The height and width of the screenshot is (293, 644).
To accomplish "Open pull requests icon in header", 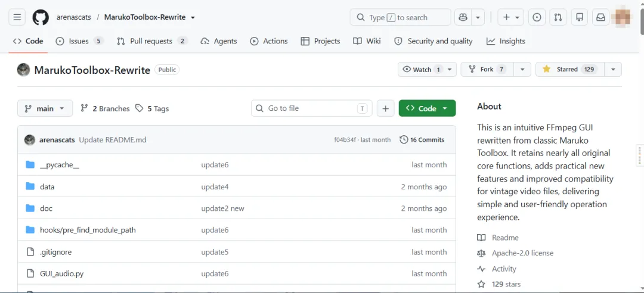I will (558, 17).
